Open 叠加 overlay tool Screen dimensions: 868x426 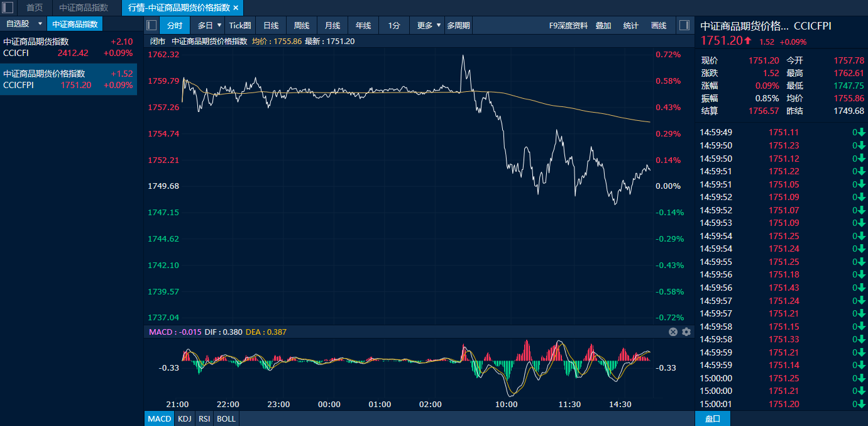(603, 25)
